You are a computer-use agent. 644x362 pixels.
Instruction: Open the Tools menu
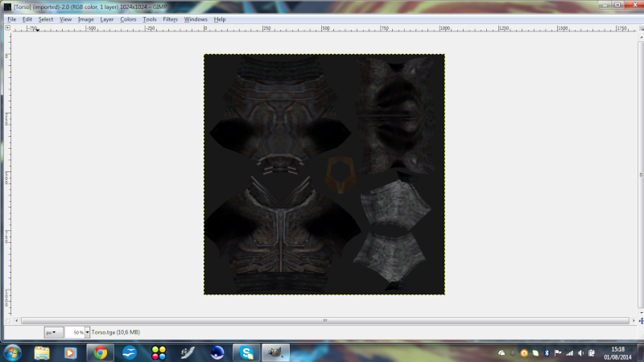[150, 19]
